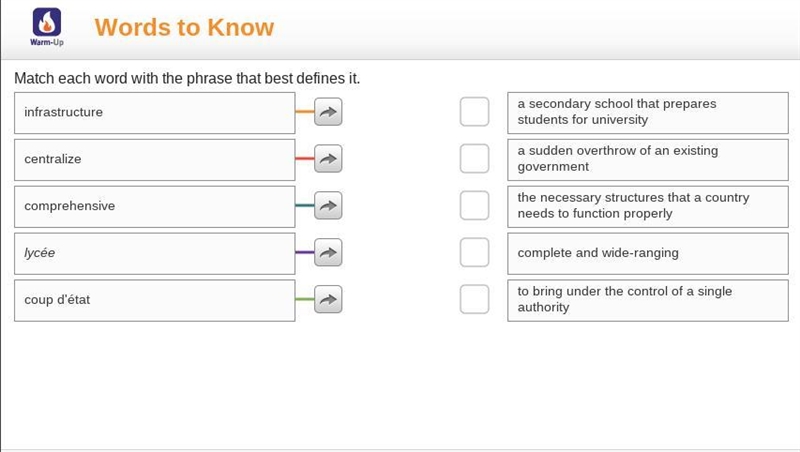Select the box beside complete and wide-ranging
The image size is (800, 452).
pos(474,253)
